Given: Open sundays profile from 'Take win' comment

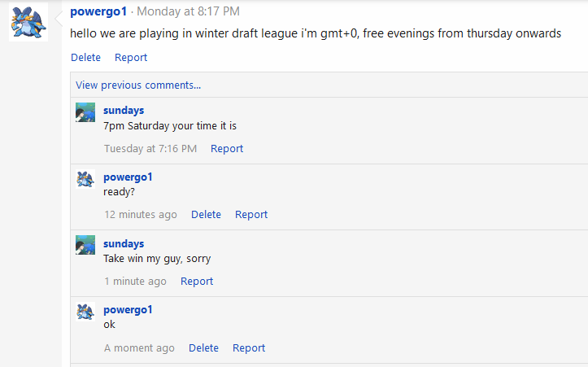Looking at the screenshot, I should click(124, 244).
